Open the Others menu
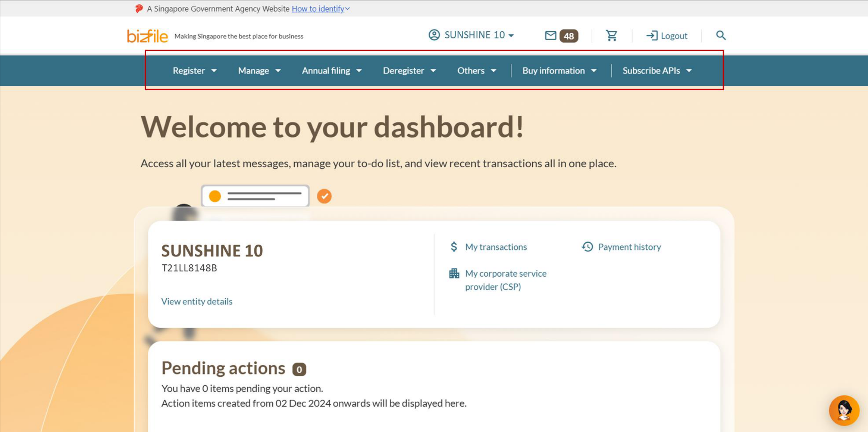Image resolution: width=868 pixels, height=432 pixels. click(x=477, y=71)
